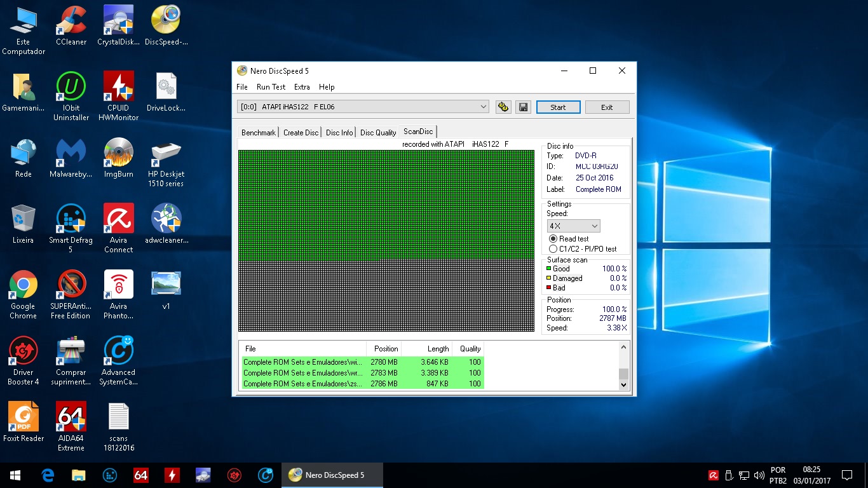Viewport: 868px width, 488px height.
Task: Open IObit Uninstaller desktop icon
Action: (71, 97)
